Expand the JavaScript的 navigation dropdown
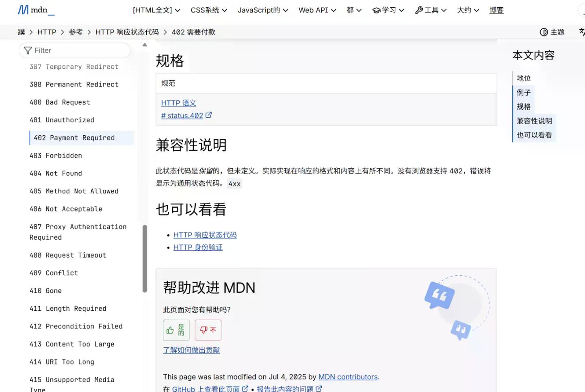This screenshot has width=585, height=392. tap(259, 10)
